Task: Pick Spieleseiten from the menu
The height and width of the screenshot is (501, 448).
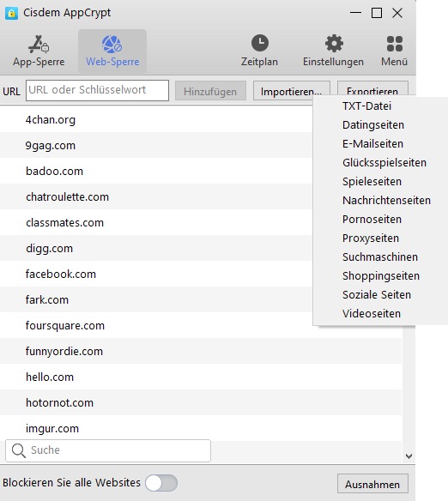Action: [x=380, y=182]
